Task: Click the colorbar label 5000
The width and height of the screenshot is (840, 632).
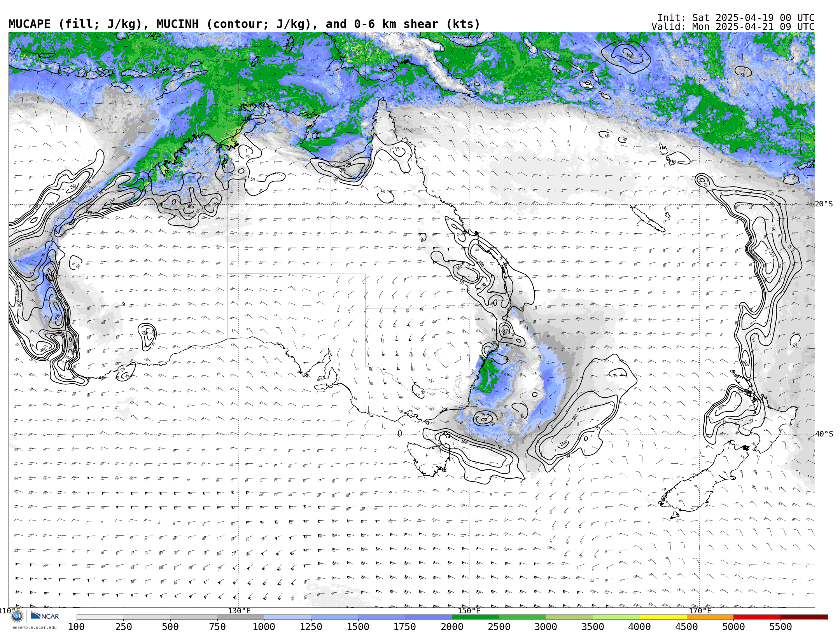Action: (733, 627)
